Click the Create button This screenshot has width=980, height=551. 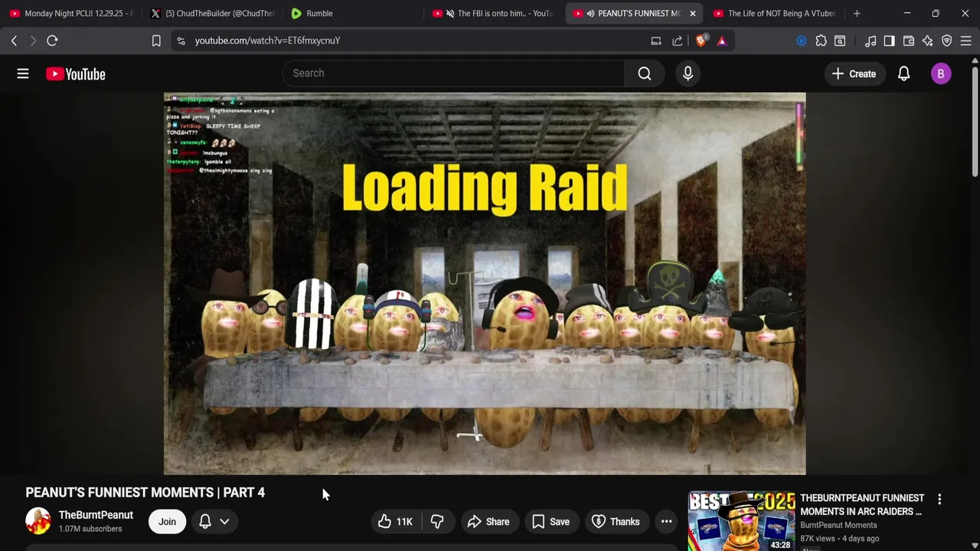tap(854, 73)
